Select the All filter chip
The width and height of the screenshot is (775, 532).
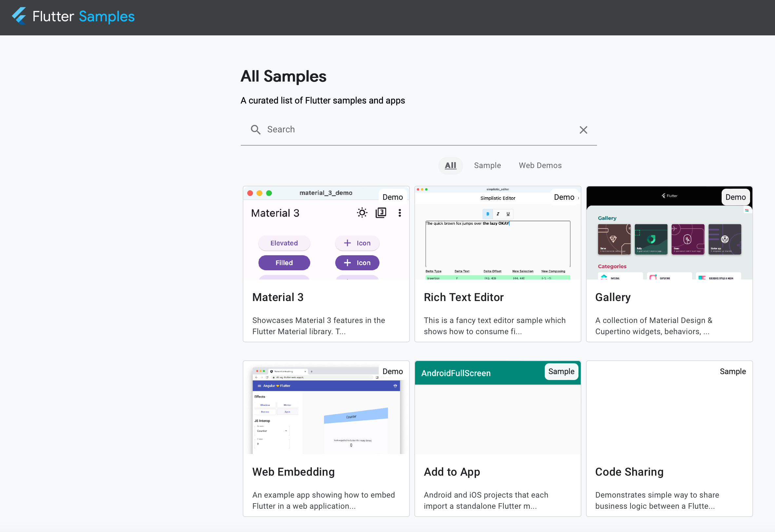click(450, 165)
